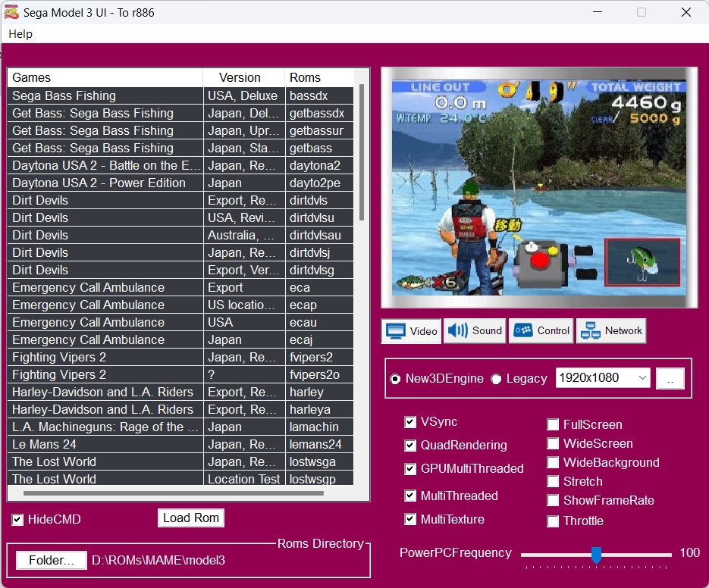Click the D:\ROMs\MAME\model3 path text
Screen dimensions: 709x588
pyautogui.click(x=158, y=561)
